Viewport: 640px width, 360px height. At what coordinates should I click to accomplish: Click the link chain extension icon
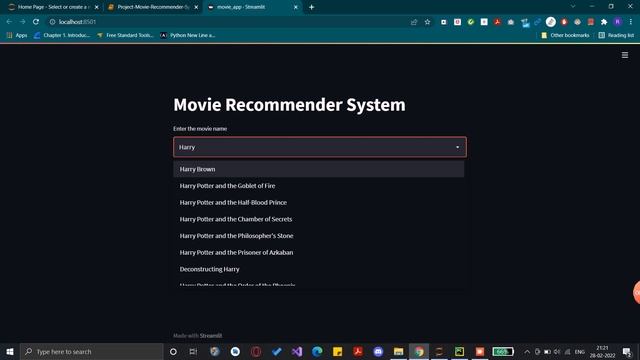pyautogui.click(x=537, y=22)
